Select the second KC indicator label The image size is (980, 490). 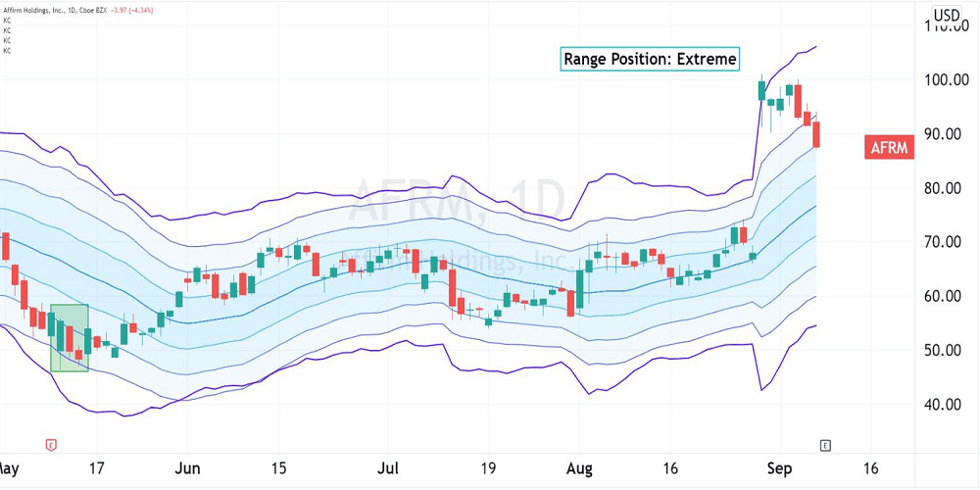(x=7, y=31)
